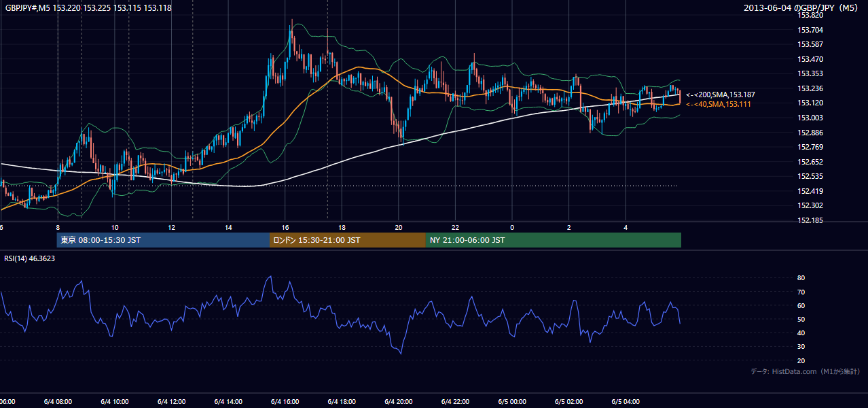Screen dimensions: 868x408
Task: Click RSI level 30 on the axis
Action: (801, 347)
